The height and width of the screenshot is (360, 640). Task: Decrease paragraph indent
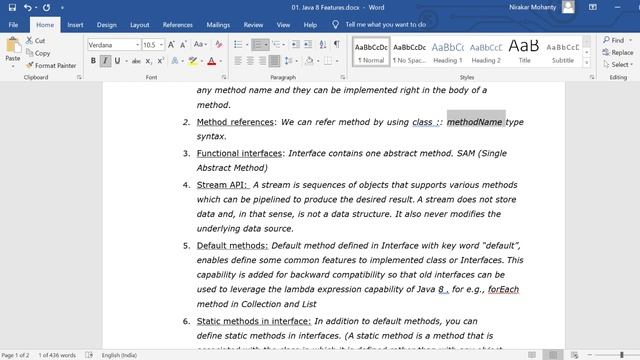296,44
